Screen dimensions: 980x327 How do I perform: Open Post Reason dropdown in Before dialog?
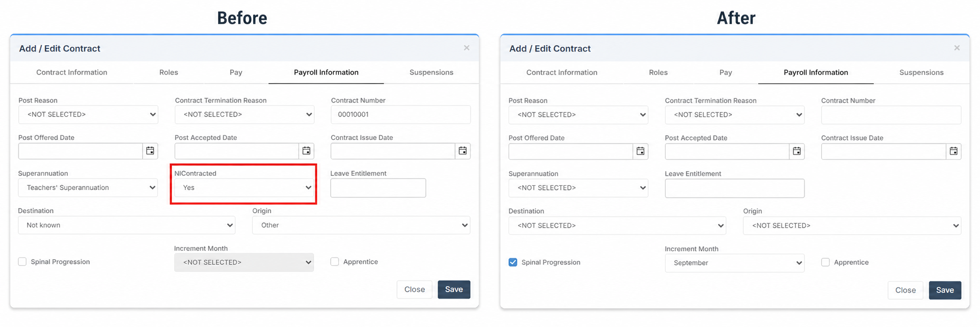(88, 115)
